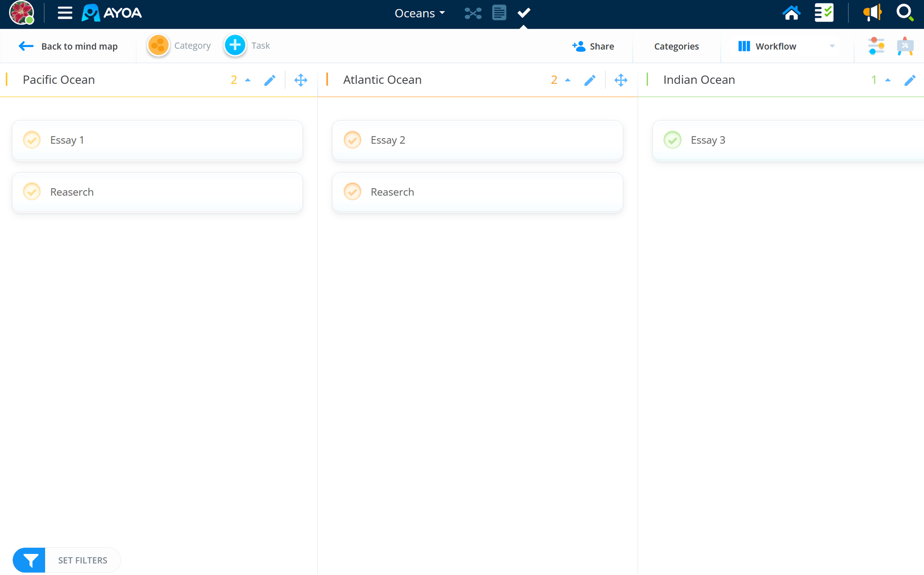Click the search magnifier icon

(905, 13)
